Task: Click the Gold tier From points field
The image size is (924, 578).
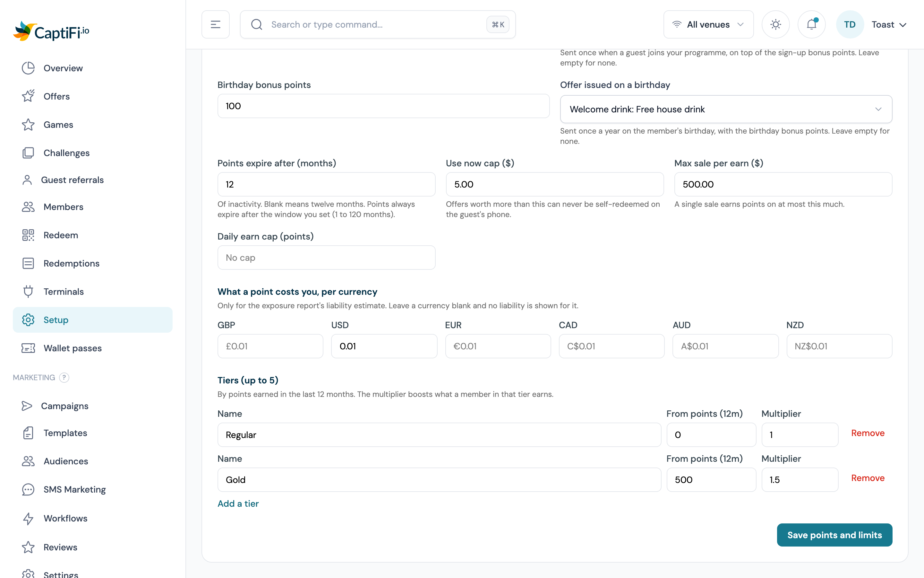Action: tap(711, 480)
